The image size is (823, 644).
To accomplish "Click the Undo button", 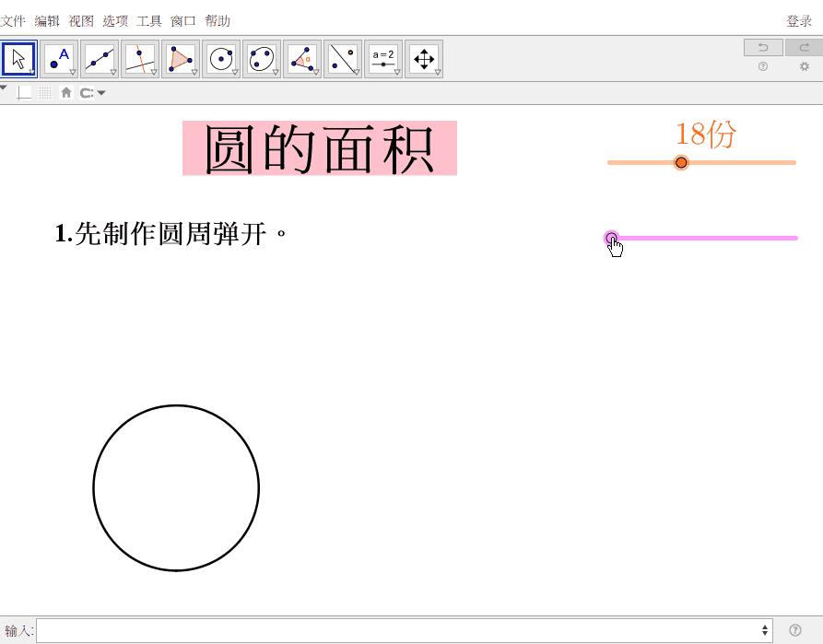I will point(762,47).
